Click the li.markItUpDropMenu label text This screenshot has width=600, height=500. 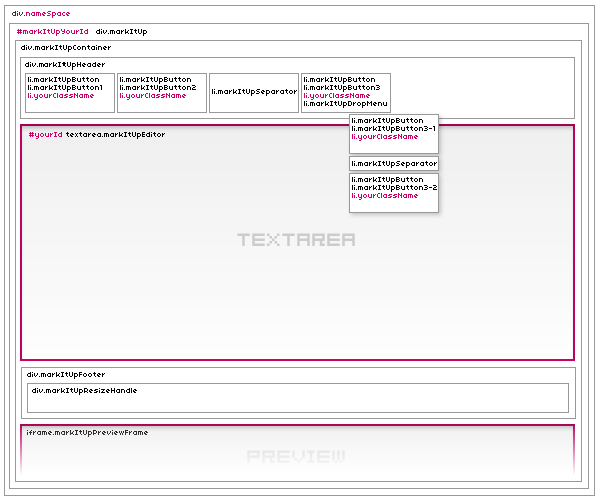tap(345, 104)
